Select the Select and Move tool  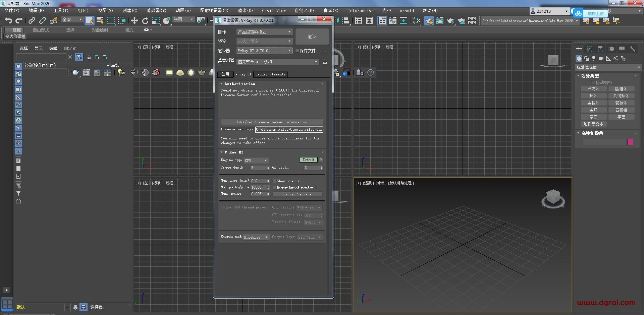point(135,21)
